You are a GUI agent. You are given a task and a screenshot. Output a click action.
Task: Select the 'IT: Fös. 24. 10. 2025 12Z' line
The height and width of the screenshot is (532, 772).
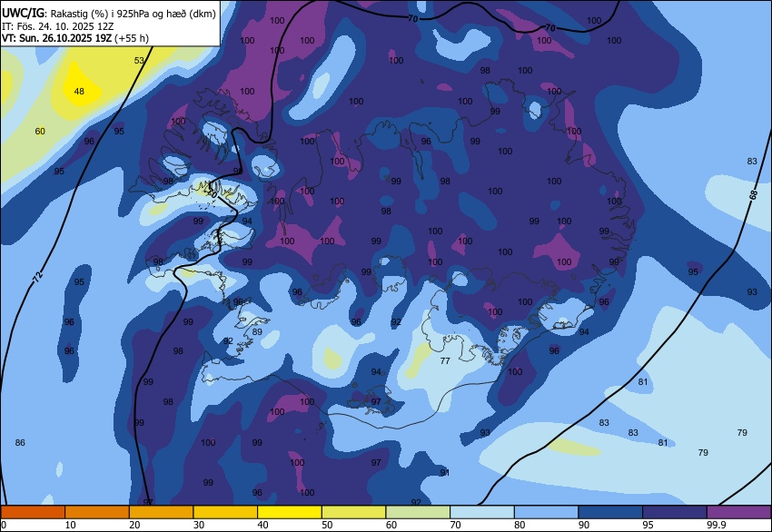tap(57, 26)
